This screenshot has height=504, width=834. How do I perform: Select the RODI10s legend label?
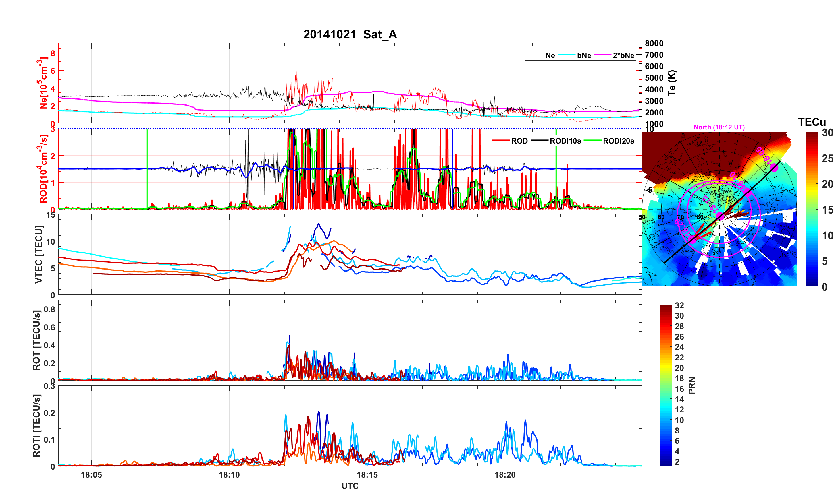[x=565, y=141]
